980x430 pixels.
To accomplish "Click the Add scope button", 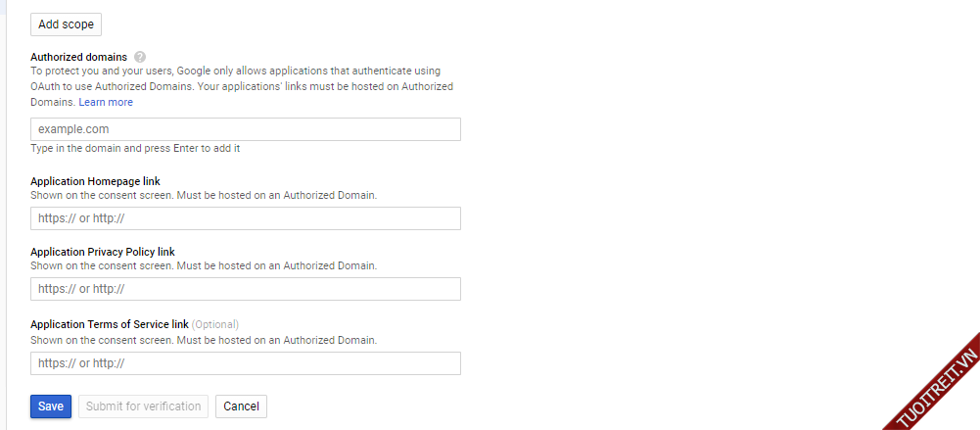I will point(66,24).
